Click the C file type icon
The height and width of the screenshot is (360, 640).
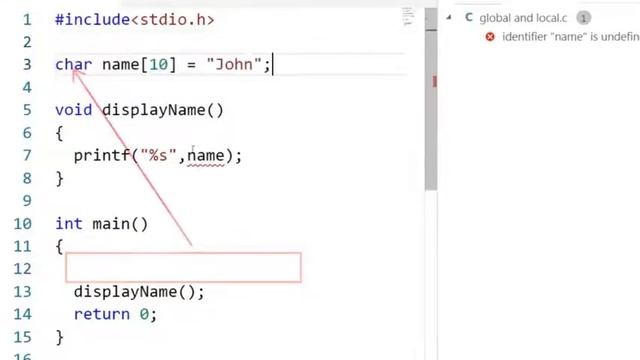[469, 18]
